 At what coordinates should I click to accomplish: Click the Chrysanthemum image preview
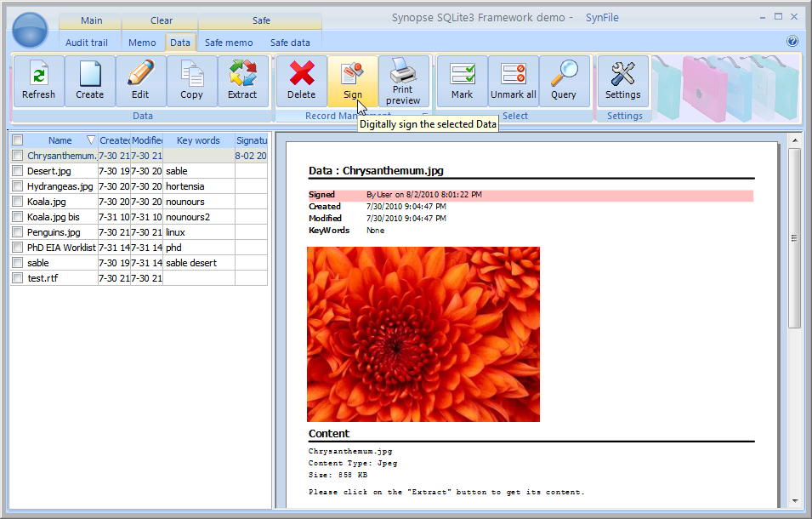coord(423,334)
